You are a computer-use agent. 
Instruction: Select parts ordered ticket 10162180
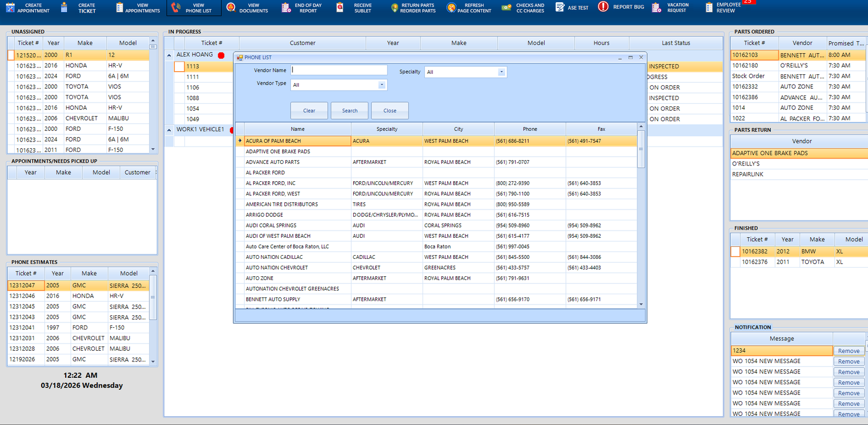pos(797,66)
